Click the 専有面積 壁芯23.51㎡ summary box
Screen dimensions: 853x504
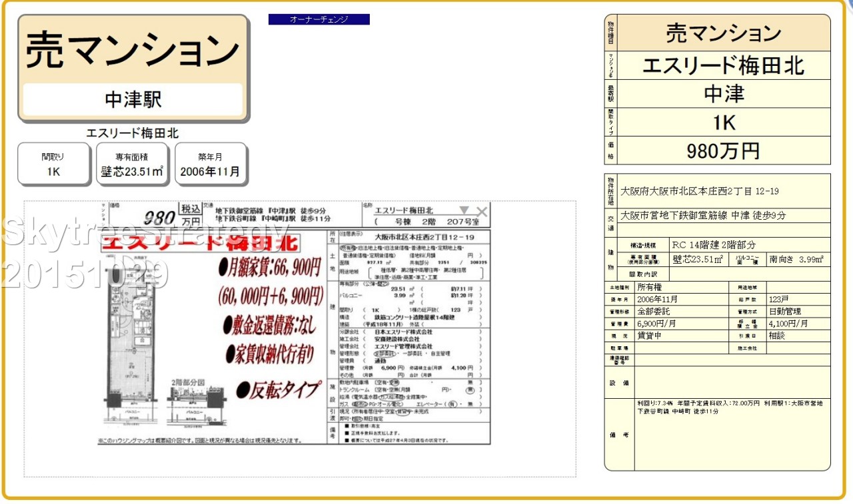click(x=132, y=164)
